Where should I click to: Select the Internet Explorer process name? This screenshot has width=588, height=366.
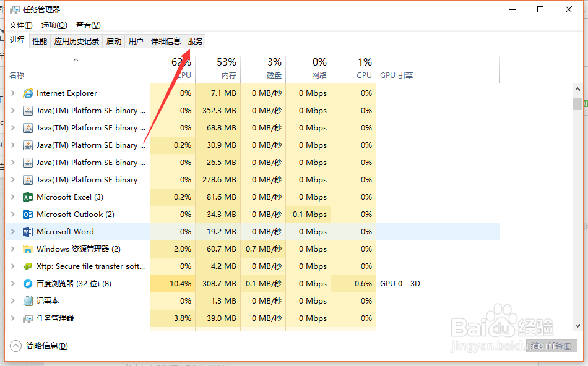pos(67,93)
